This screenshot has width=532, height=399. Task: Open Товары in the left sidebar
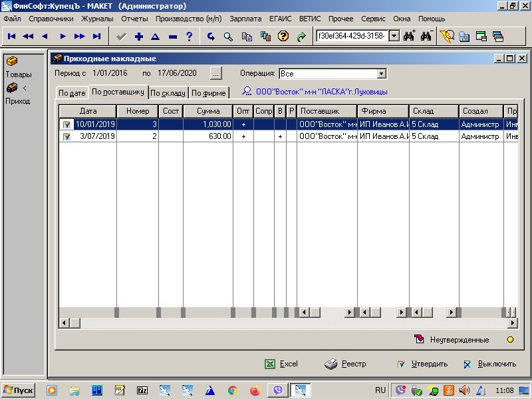point(18,67)
